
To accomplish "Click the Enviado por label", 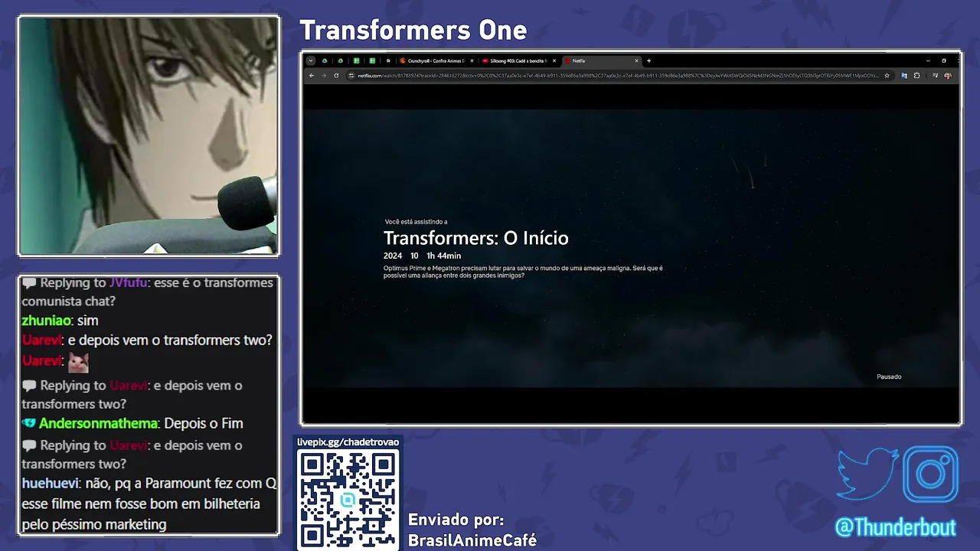I will (456, 520).
